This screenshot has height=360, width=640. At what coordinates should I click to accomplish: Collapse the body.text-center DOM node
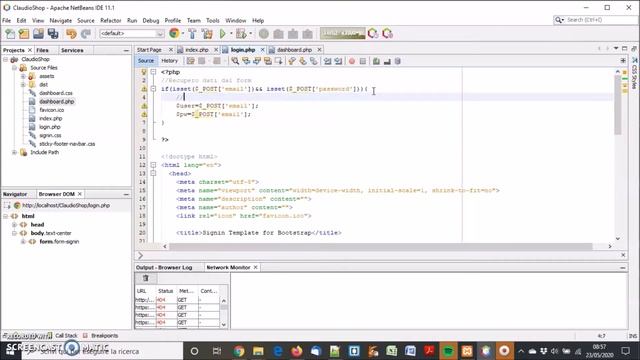tap(14, 233)
